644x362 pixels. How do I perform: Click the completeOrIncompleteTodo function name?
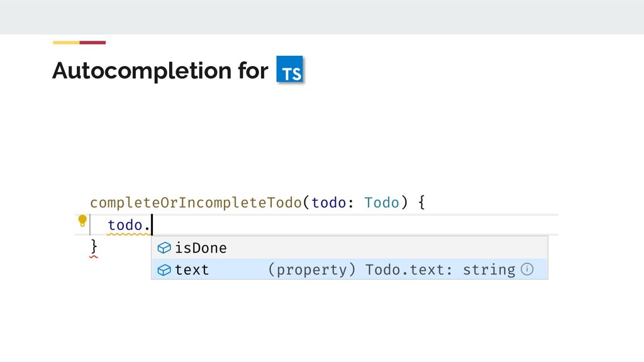(196, 203)
